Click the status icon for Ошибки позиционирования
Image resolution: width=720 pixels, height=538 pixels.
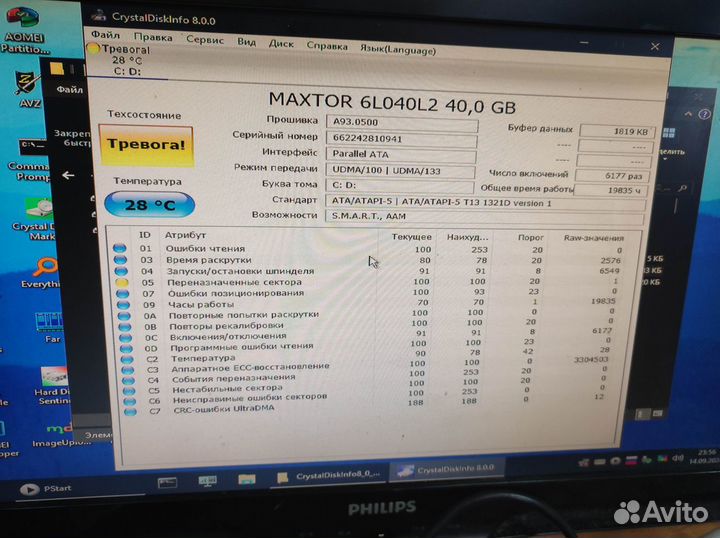point(123,293)
